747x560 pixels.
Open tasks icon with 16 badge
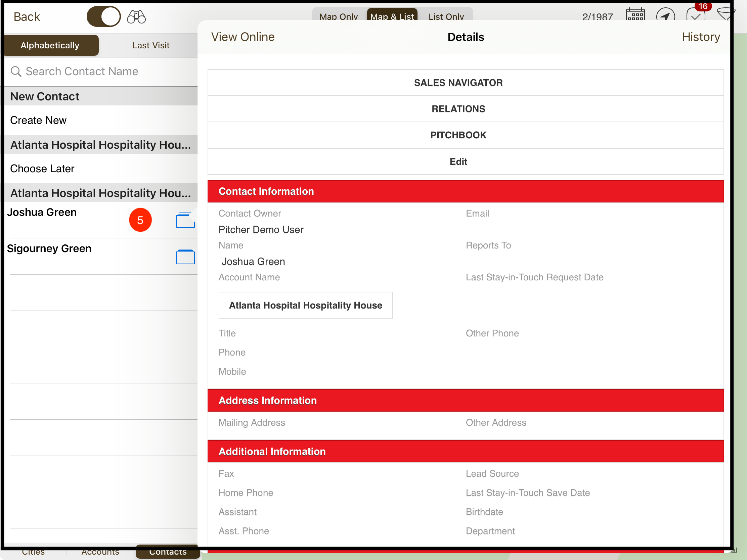696,15
